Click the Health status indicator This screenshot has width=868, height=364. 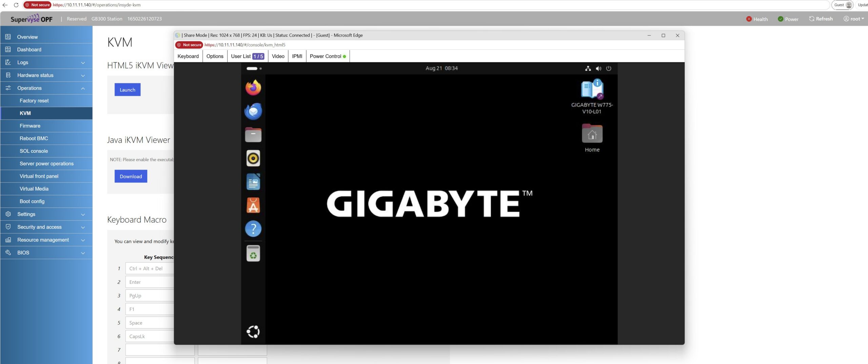(x=757, y=19)
